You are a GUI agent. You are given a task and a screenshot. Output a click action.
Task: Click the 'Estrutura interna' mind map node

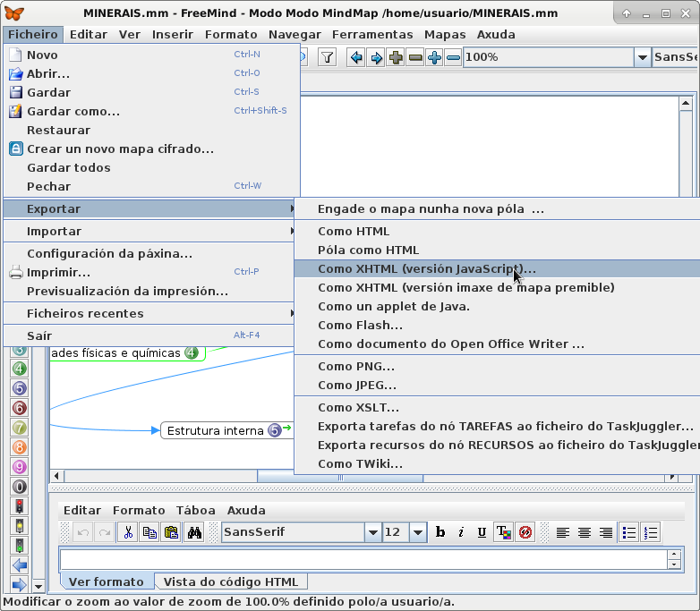pos(216,430)
